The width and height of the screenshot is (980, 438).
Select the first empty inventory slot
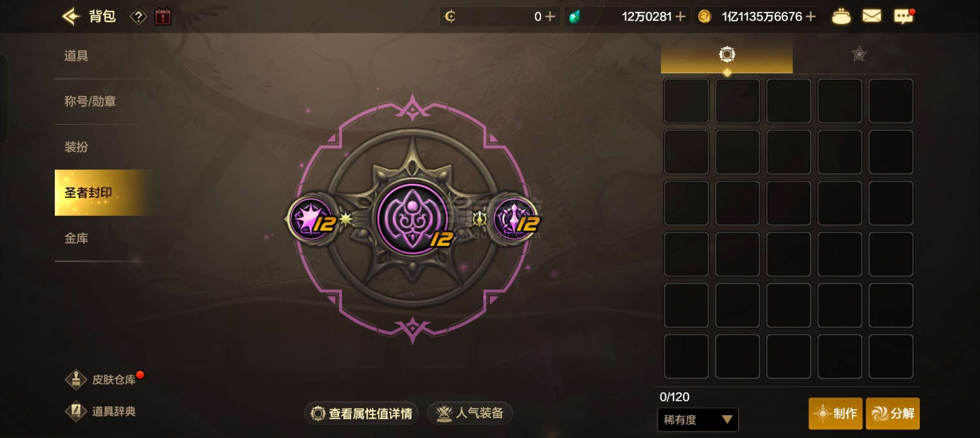click(686, 101)
